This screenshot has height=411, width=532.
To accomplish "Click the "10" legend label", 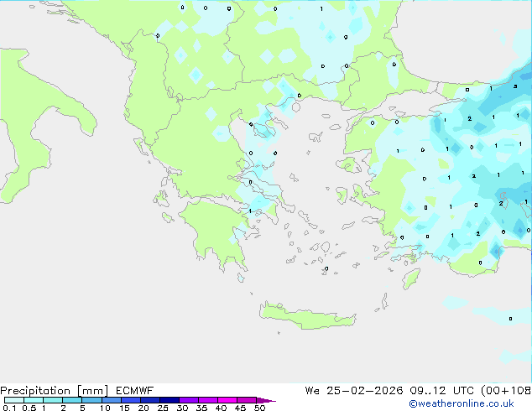I will (x=105, y=408).
